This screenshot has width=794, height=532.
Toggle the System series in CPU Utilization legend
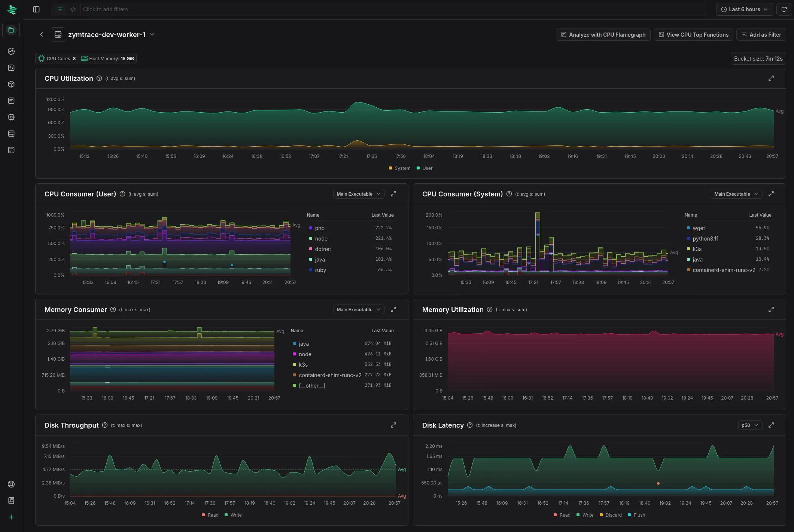[399, 168]
